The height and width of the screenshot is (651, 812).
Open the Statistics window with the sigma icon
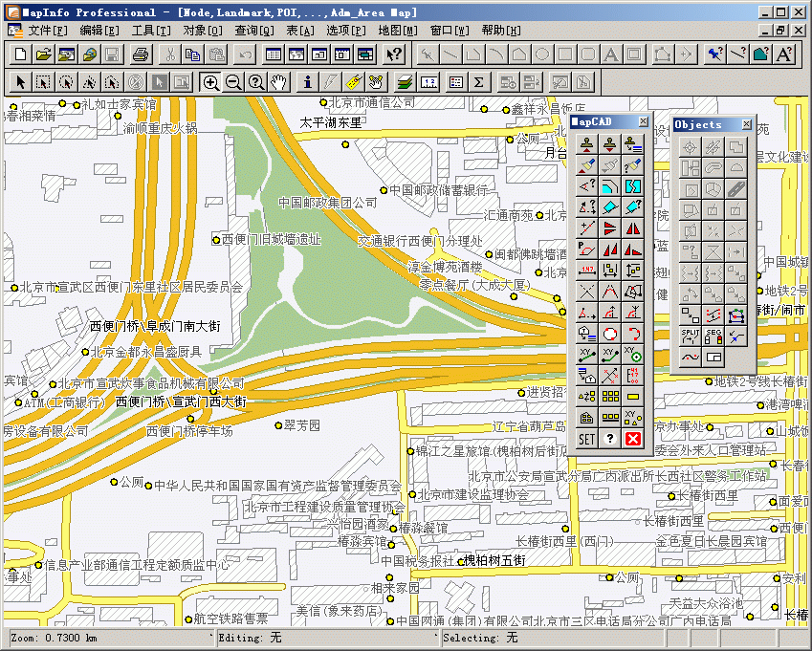(476, 82)
